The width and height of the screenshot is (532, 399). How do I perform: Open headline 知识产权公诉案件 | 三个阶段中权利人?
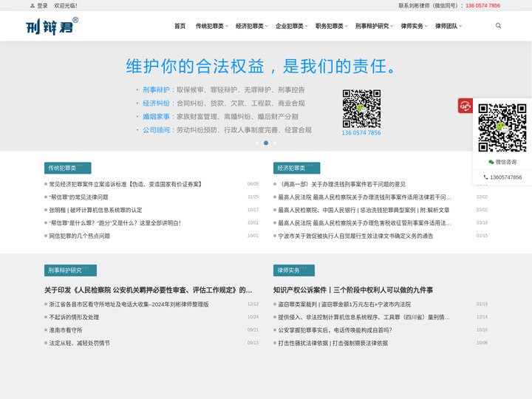353,290
